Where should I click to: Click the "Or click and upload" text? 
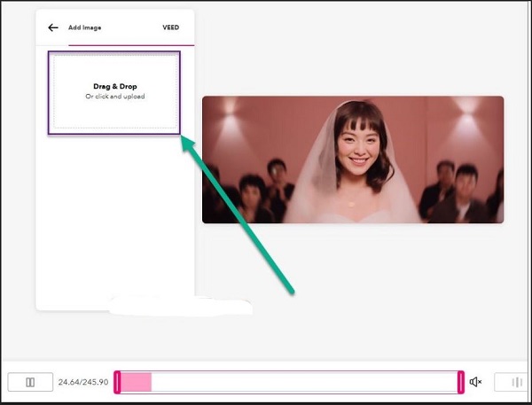114,97
